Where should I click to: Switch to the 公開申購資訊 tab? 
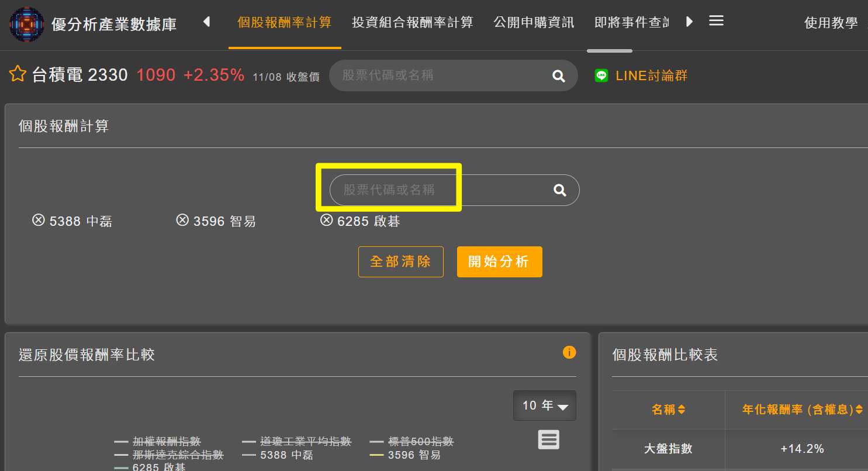pyautogui.click(x=534, y=23)
